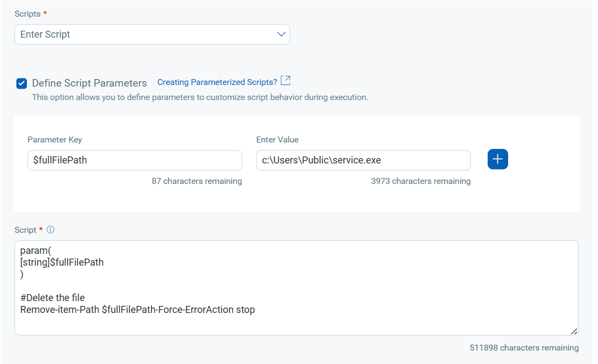
Task: Click the Script field label above the textarea
Action: [25, 230]
